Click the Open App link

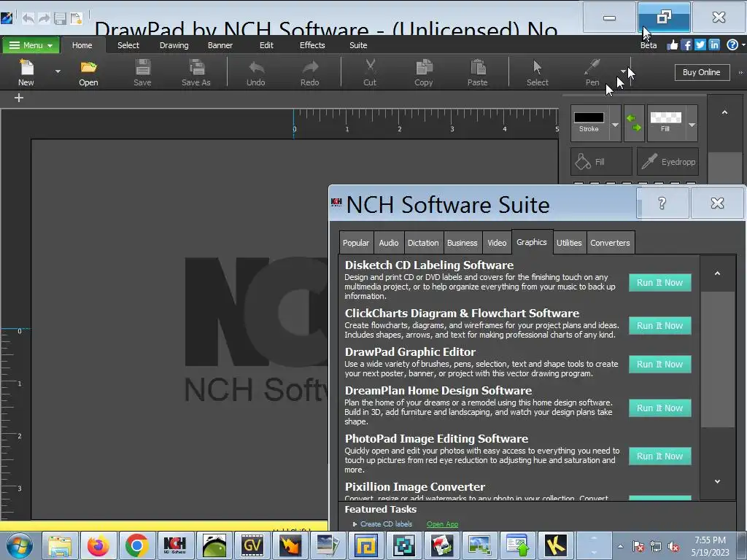click(442, 524)
